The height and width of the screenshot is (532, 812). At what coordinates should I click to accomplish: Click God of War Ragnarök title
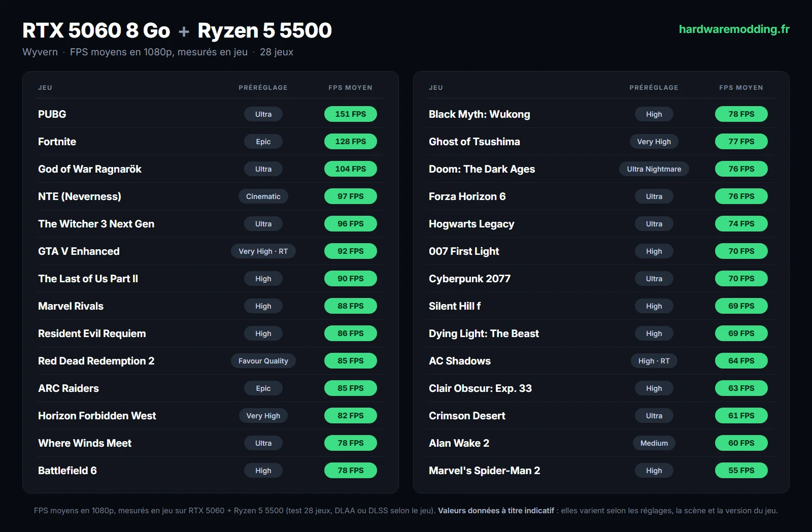pyautogui.click(x=90, y=169)
